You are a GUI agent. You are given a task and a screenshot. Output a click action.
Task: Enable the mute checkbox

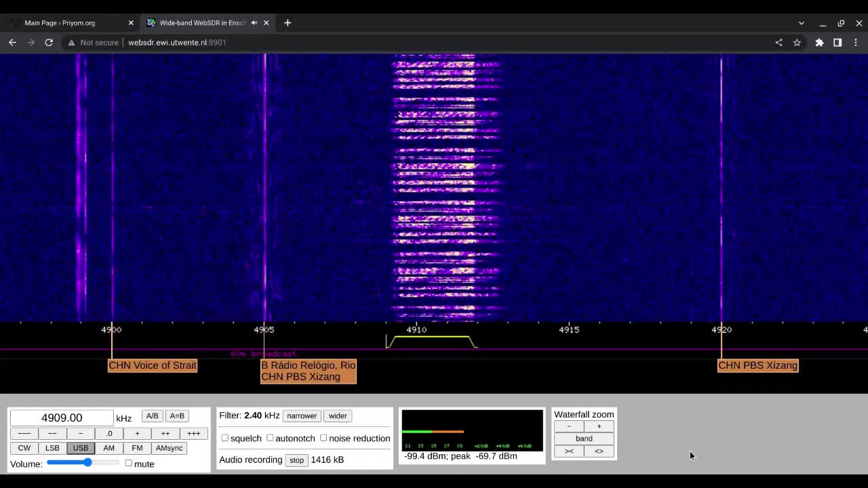click(128, 463)
